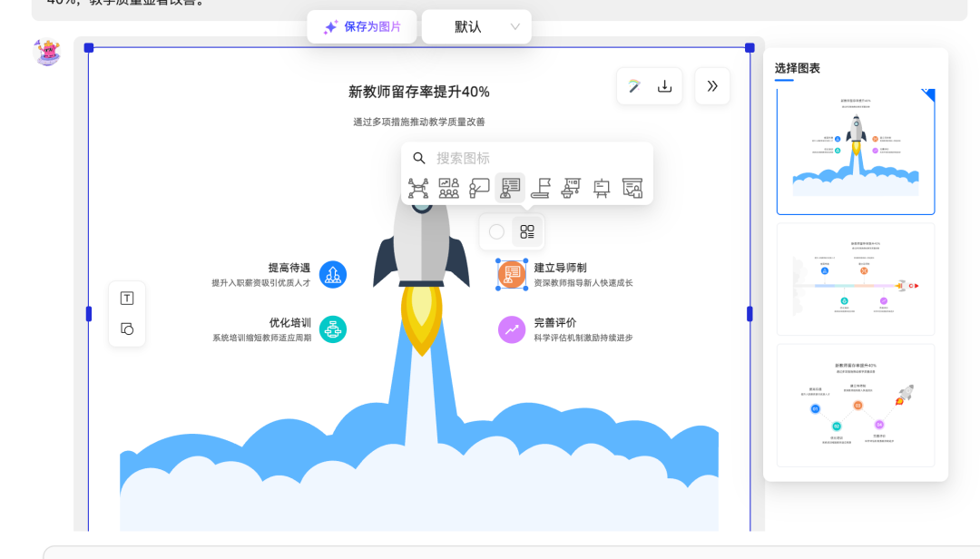The image size is (980, 559).
Task: Select the flag on book icon
Action: pos(541,188)
